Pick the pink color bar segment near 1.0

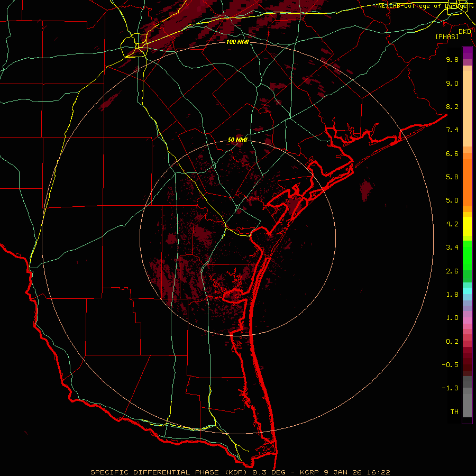pyautogui.click(x=467, y=321)
